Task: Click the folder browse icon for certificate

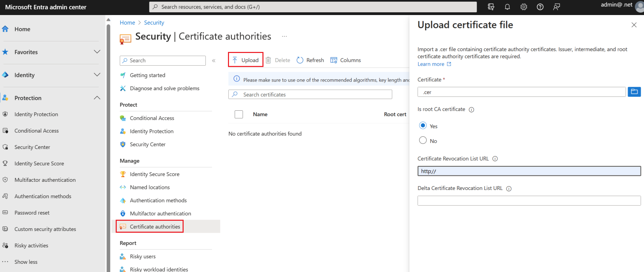Action: click(634, 92)
